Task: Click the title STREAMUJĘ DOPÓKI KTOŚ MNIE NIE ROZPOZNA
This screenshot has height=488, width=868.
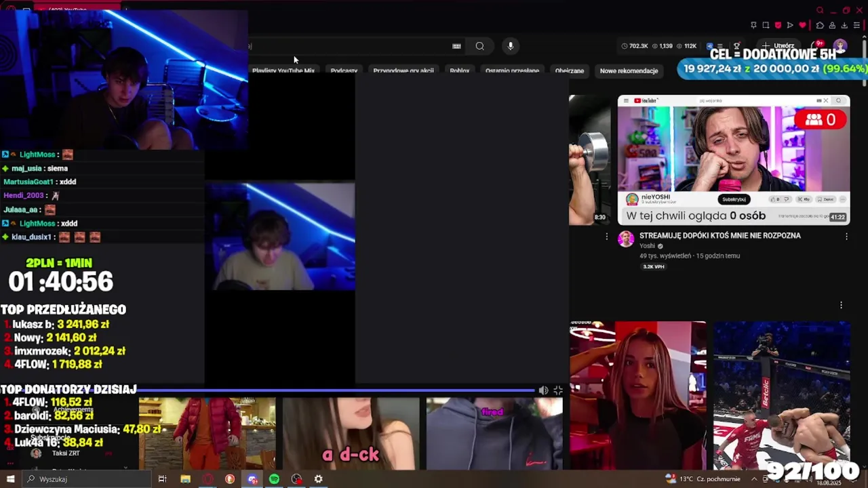Action: [720, 235]
